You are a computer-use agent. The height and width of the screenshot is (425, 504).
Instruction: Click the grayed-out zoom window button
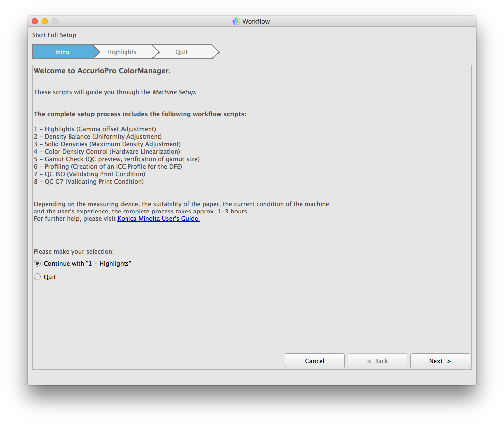click(x=55, y=21)
